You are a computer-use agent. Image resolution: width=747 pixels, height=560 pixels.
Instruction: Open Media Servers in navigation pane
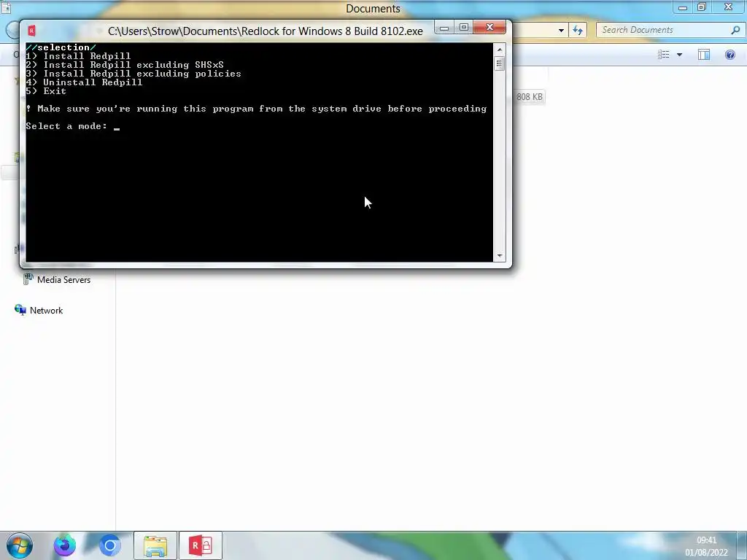[64, 280]
